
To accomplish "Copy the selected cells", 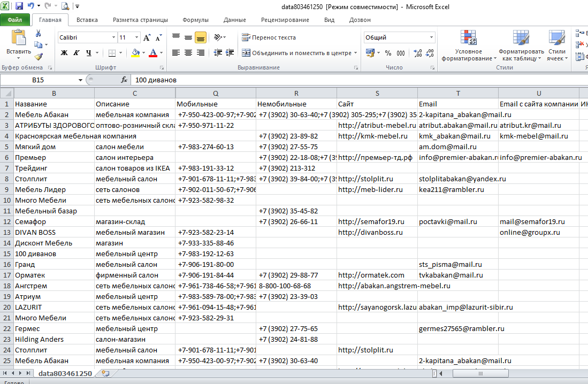I will [38, 45].
